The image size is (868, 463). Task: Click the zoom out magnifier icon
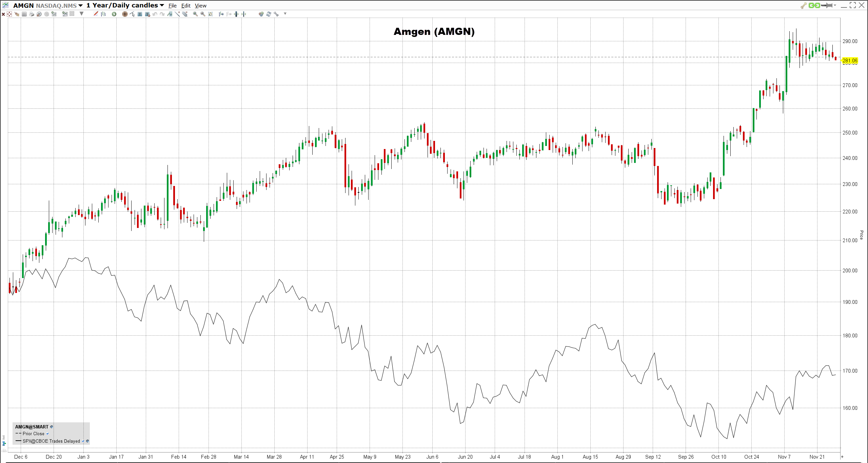click(x=203, y=14)
